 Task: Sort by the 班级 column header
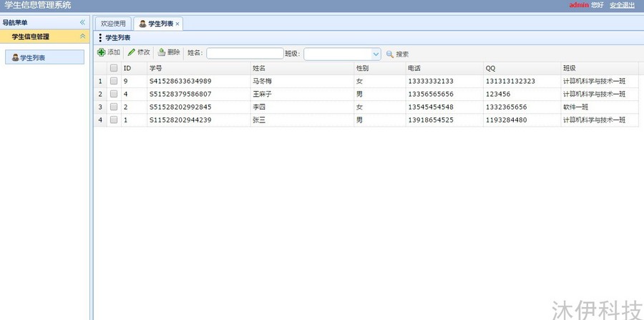[x=600, y=68]
